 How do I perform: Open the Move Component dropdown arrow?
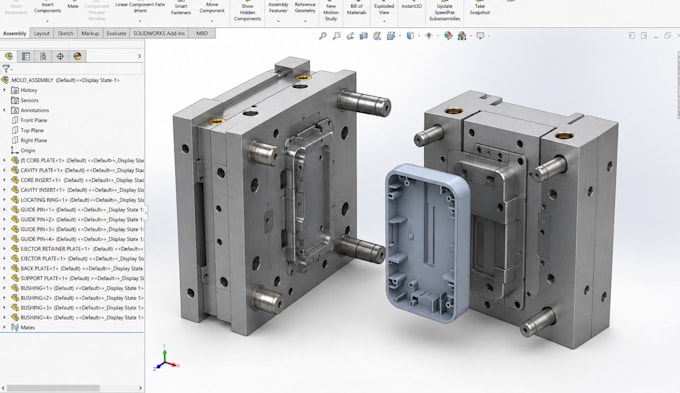click(212, 21)
